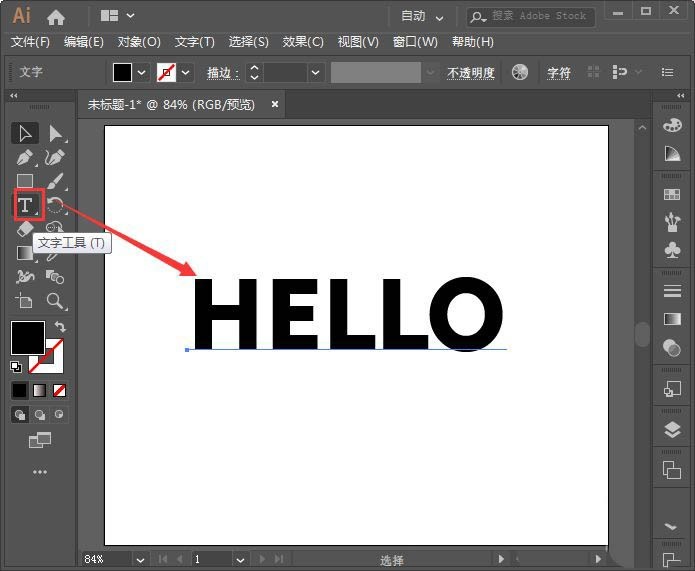Open the Symbols panel club icon

click(672, 250)
